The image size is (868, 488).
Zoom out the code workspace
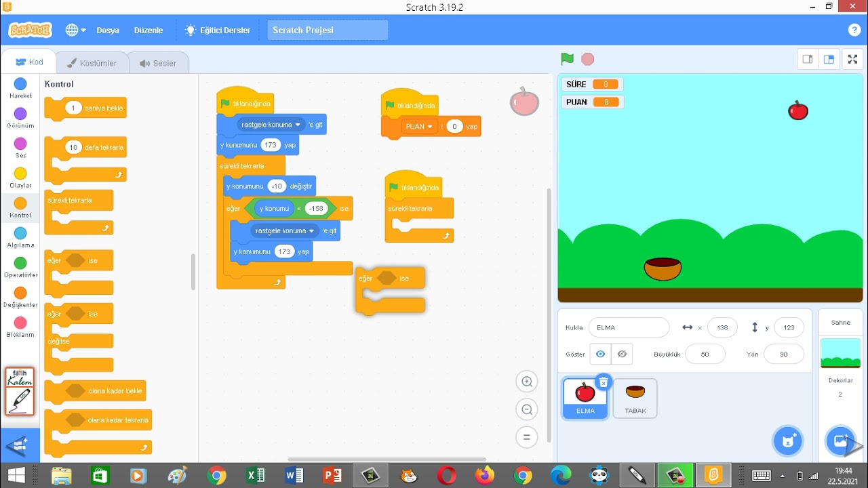point(526,409)
